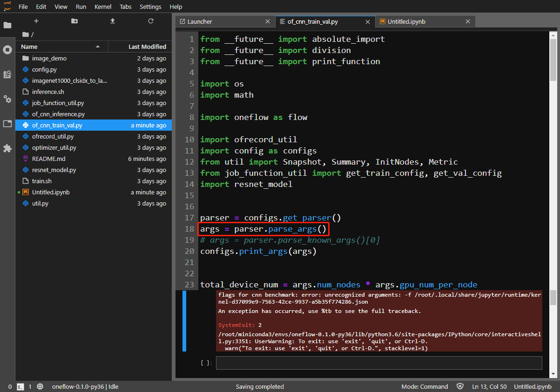Switch to the Untitled.ipynb tab
This screenshot has height=392, width=560.
(406, 21)
